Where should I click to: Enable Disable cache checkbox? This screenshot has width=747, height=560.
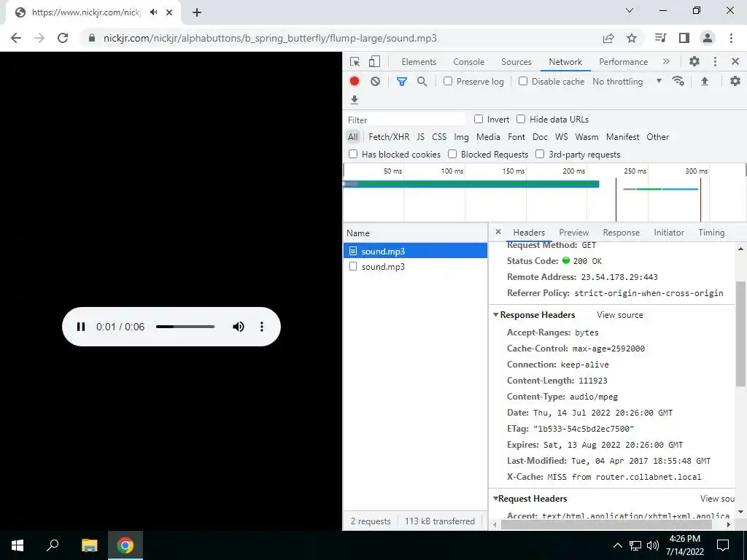pyautogui.click(x=523, y=82)
